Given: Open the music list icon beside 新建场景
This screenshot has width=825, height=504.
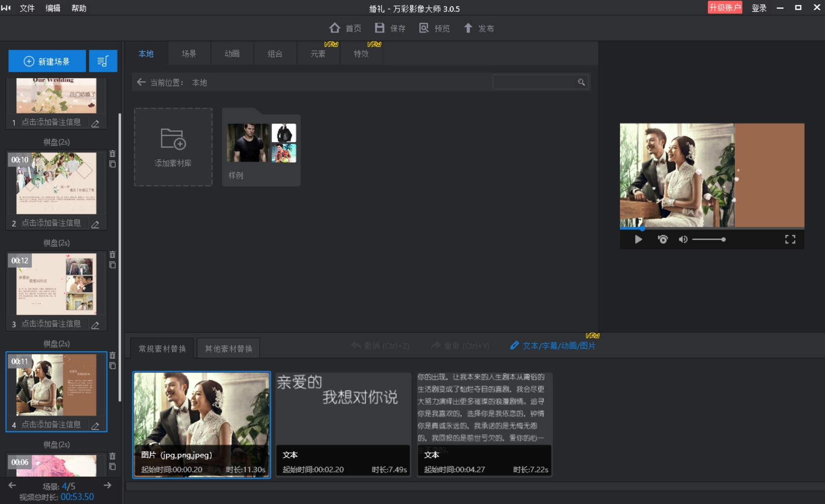Looking at the screenshot, I should tap(103, 61).
